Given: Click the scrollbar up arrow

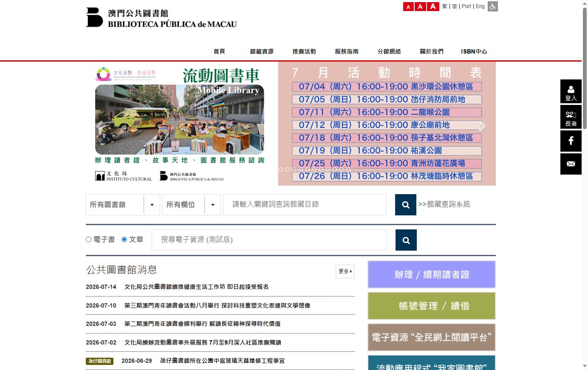Looking at the screenshot, I should point(585,3).
